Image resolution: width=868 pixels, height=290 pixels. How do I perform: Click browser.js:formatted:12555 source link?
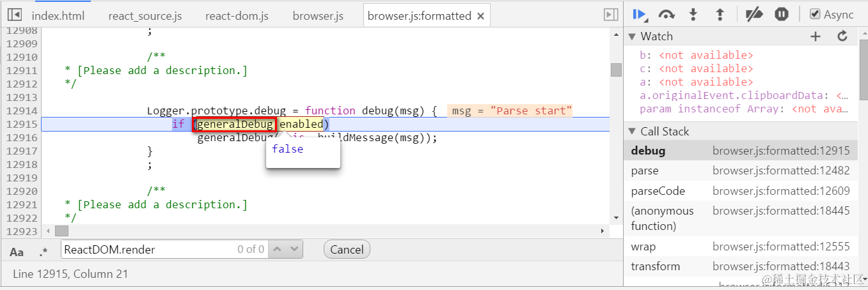point(781,247)
